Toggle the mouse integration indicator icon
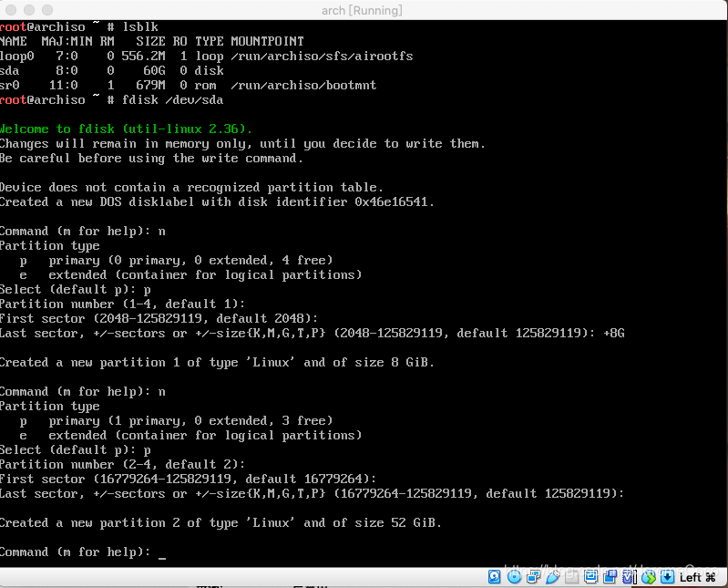 pyautogui.click(x=649, y=577)
